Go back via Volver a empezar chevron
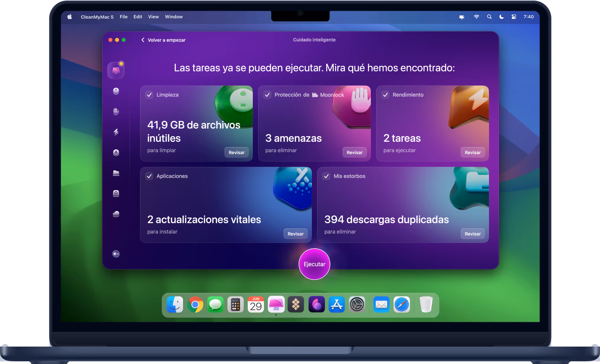The height and width of the screenshot is (364, 600). tap(143, 40)
